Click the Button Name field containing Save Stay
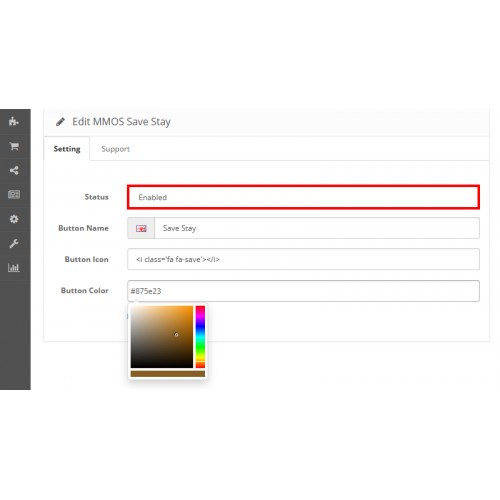 click(317, 228)
